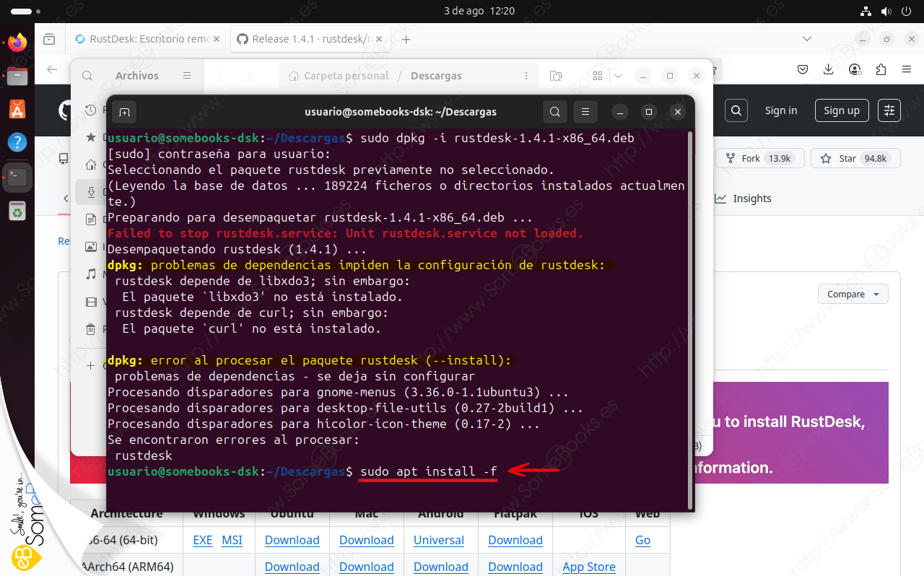Click Descargas in Files path bar
Image resolution: width=924 pixels, height=576 pixels.
point(436,76)
